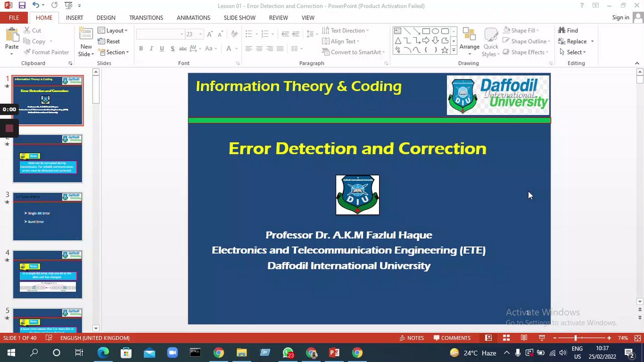The image size is (644, 362).
Task: Click Increase Font Size icon
Action: (x=210, y=34)
